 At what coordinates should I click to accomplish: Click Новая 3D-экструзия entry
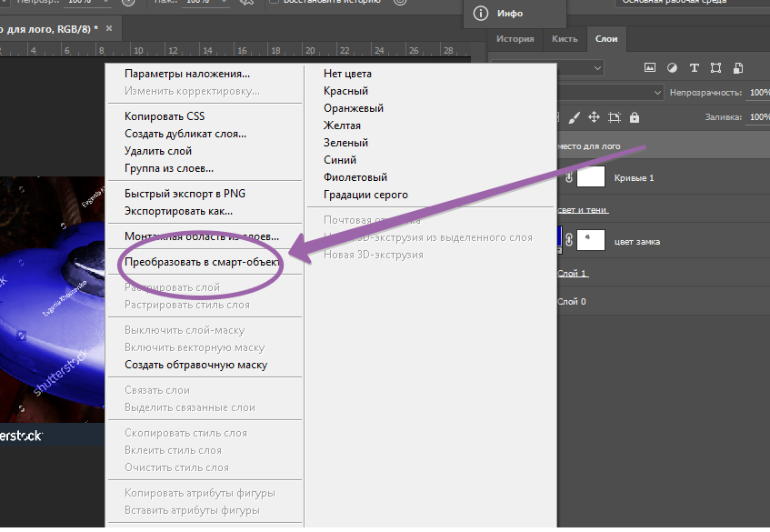coord(374,255)
